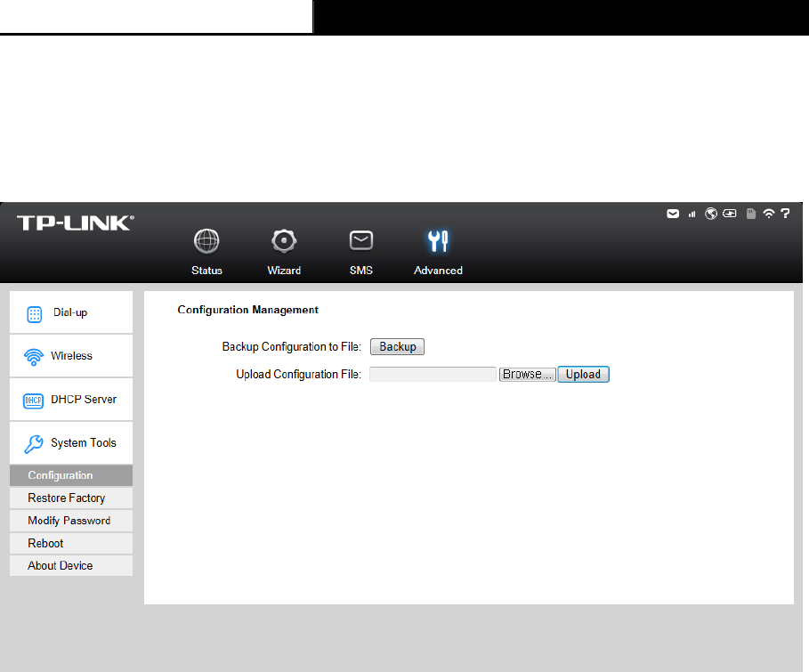Click the DHCP icon in sidebar
The height and width of the screenshot is (672, 809).
(x=33, y=401)
